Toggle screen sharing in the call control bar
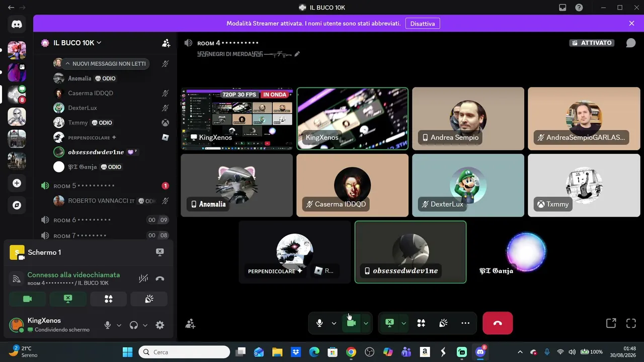This screenshot has width=644, height=362. pyautogui.click(x=389, y=323)
